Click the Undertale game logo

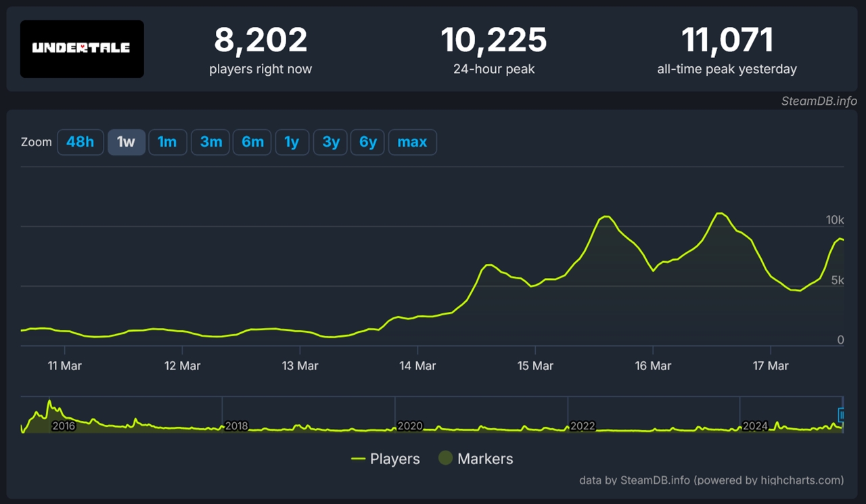(x=82, y=49)
